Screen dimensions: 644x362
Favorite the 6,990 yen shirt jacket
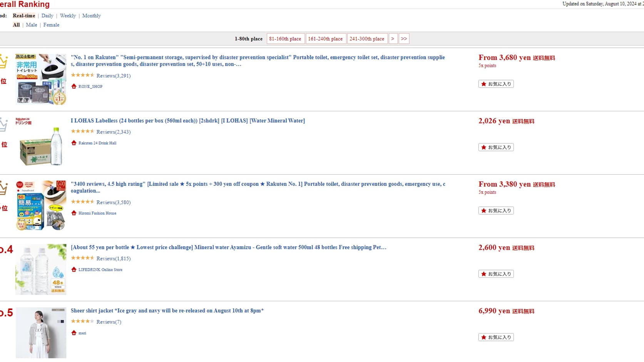pos(496,337)
